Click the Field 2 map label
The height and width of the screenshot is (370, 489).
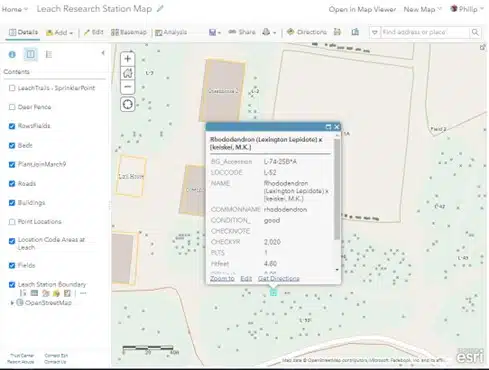pos(438,129)
